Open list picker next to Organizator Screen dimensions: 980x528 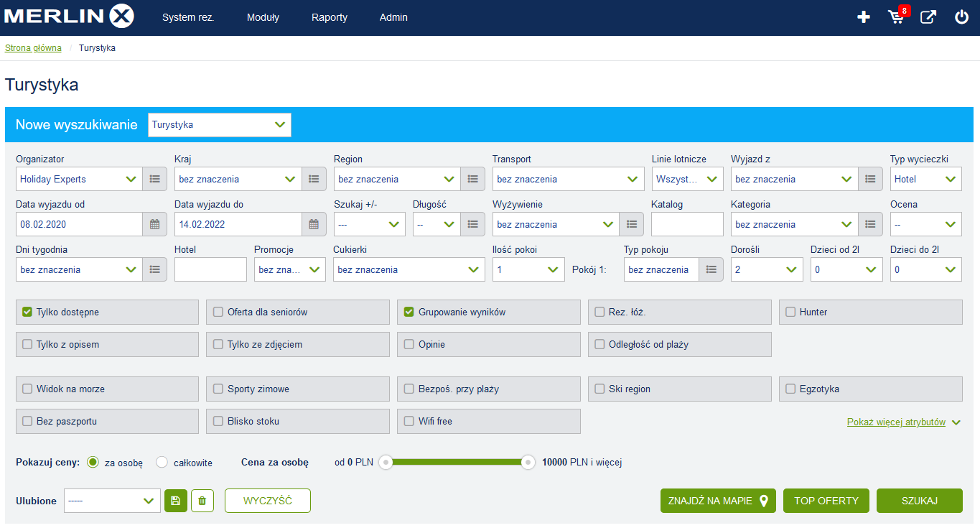click(154, 179)
